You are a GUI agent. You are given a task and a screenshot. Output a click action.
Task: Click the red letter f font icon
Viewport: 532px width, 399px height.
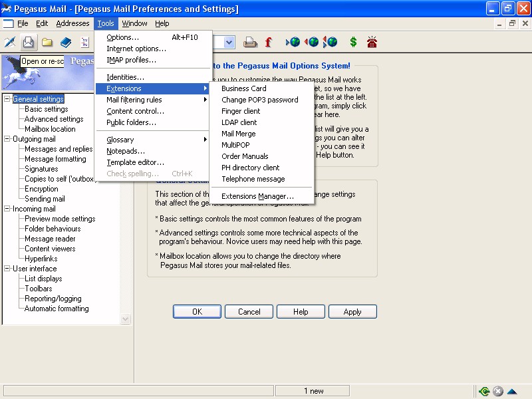pos(269,42)
